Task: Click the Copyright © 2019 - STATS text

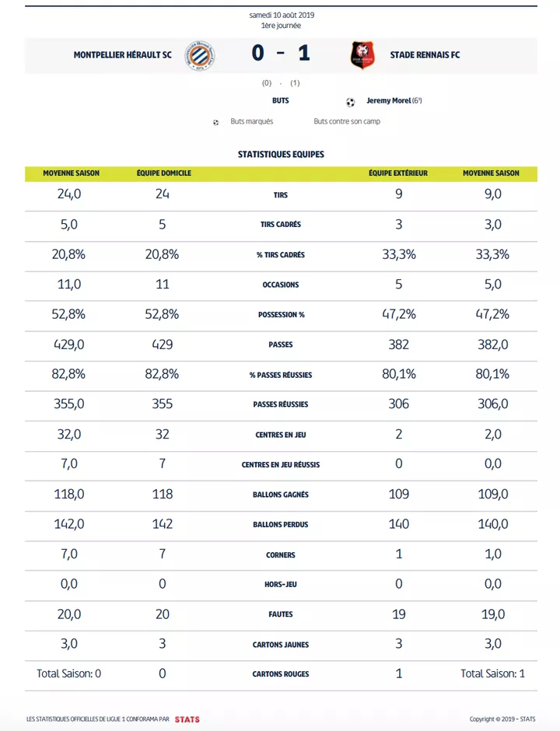Action: pyautogui.click(x=502, y=719)
